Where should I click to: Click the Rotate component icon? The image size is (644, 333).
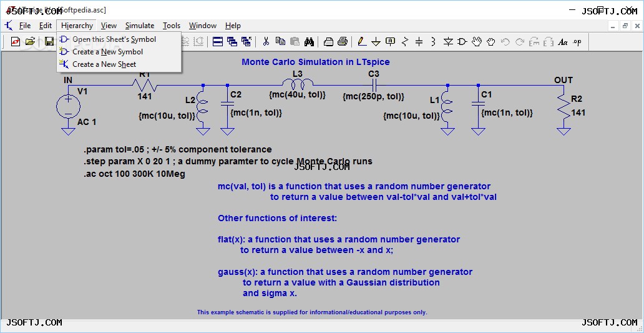(534, 41)
